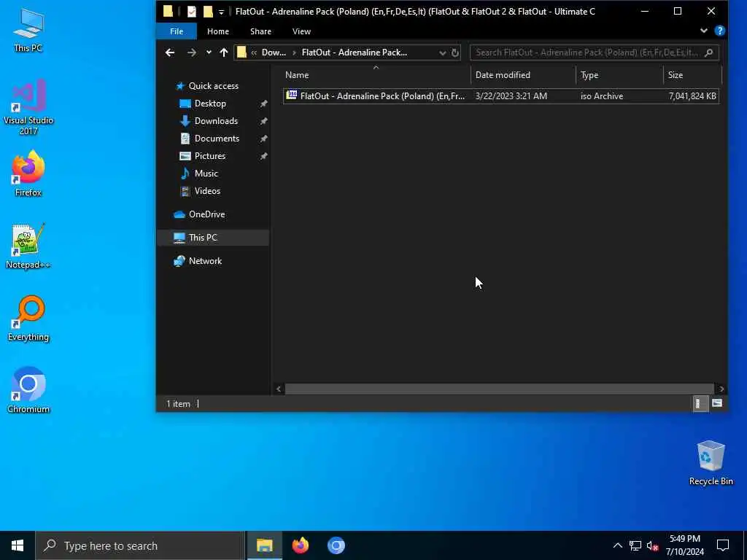
Task: Click the 3/22/2023 3:21 AM date cell
Action: click(x=511, y=96)
